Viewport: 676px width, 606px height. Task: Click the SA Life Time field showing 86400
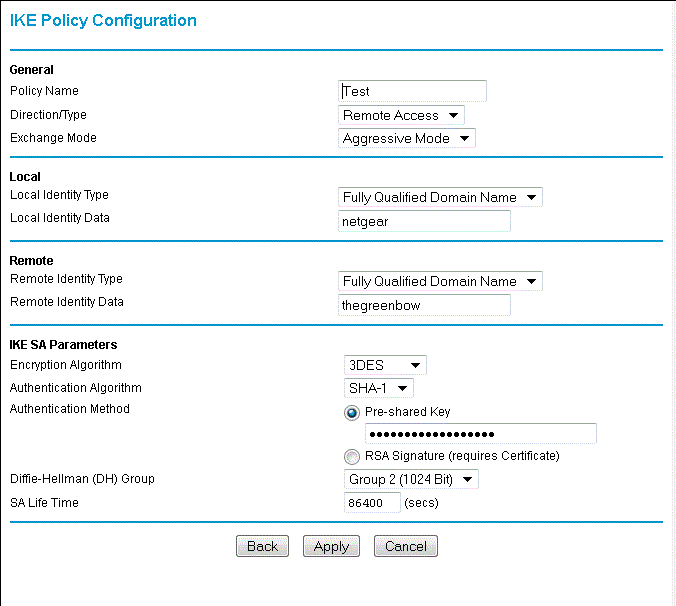pyautogui.click(x=372, y=503)
